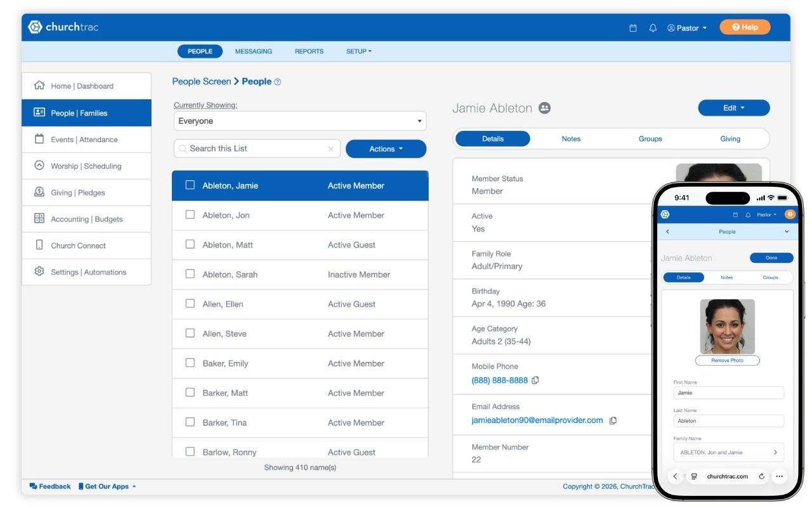The width and height of the screenshot is (812, 508).
Task: Click into the Search this List field
Action: coord(257,149)
